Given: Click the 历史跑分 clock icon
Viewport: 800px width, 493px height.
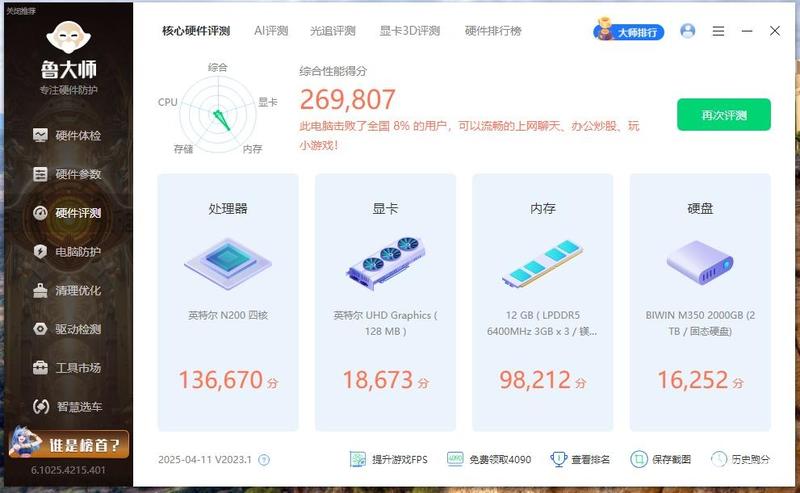Looking at the screenshot, I should [x=719, y=459].
